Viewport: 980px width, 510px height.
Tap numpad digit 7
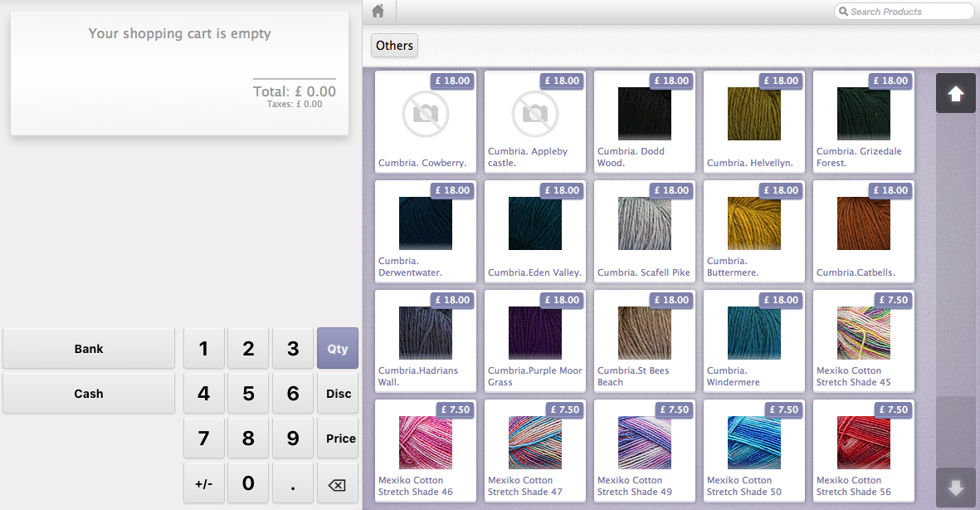[x=204, y=439]
